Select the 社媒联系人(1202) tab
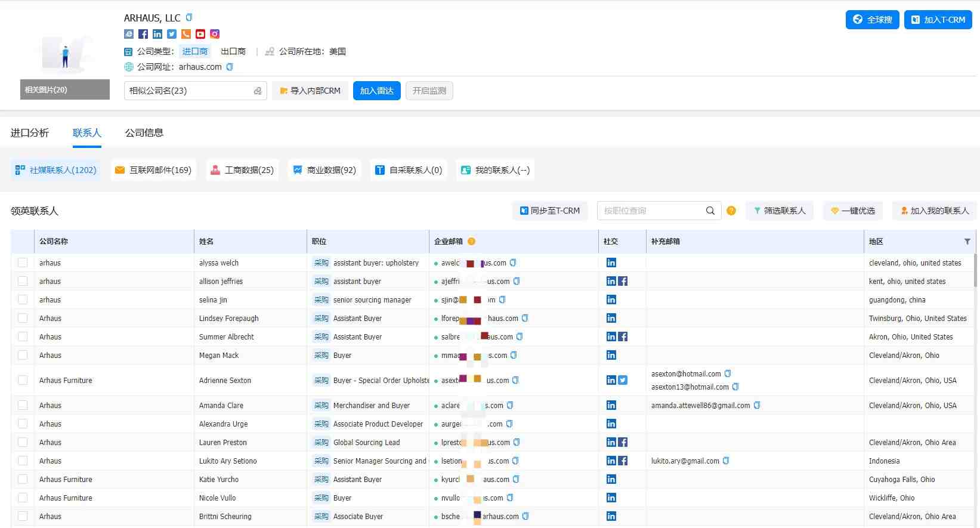980x528 pixels. pos(55,170)
